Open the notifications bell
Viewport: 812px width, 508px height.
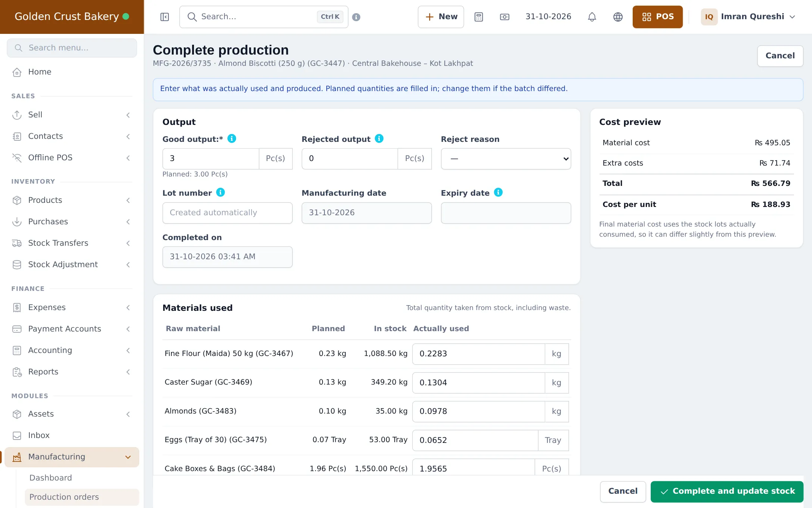click(x=592, y=17)
